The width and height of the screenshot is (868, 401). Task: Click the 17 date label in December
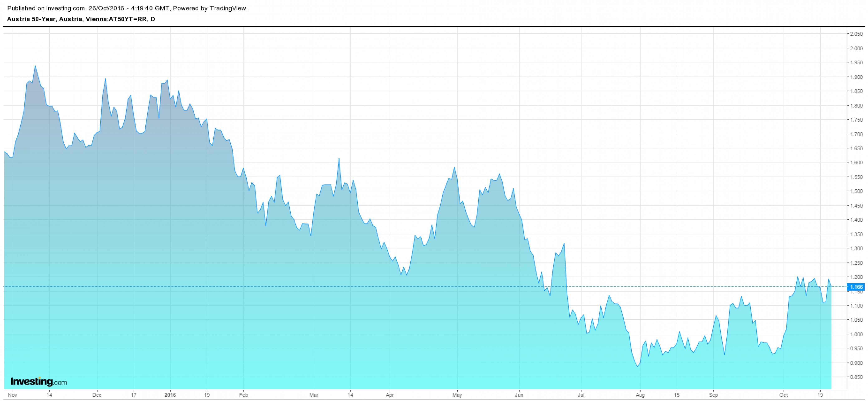[134, 395]
